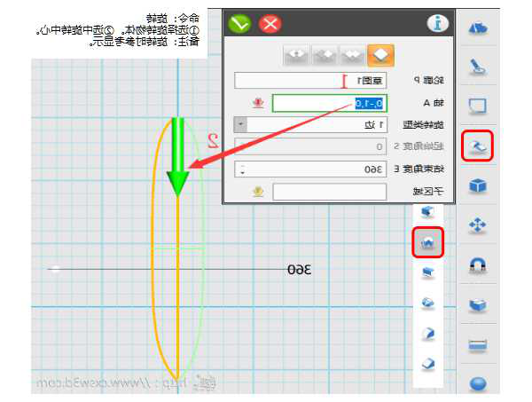Open the sketch editing rectangle tool

(478, 106)
